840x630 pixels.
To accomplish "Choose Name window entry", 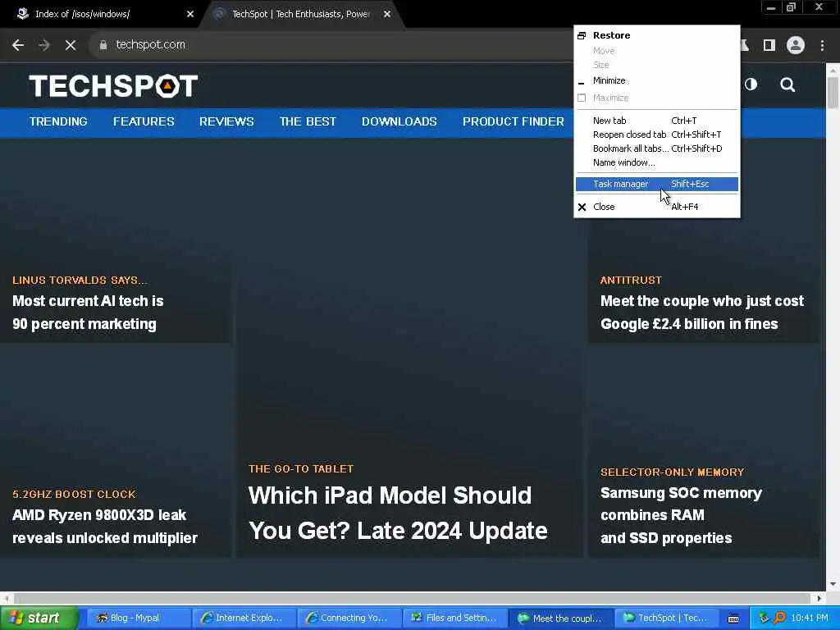I will tap(656, 162).
